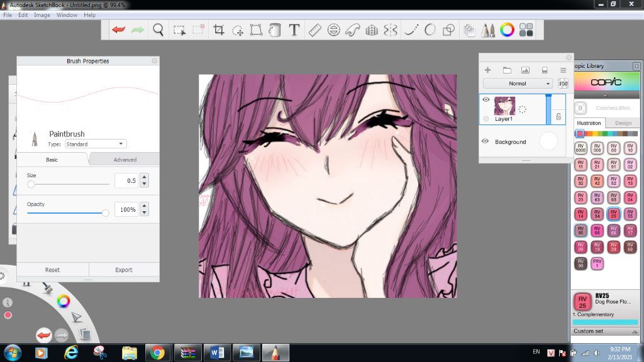
Task: Collapse the Copic banner with the arrow bar
Action: [605, 96]
